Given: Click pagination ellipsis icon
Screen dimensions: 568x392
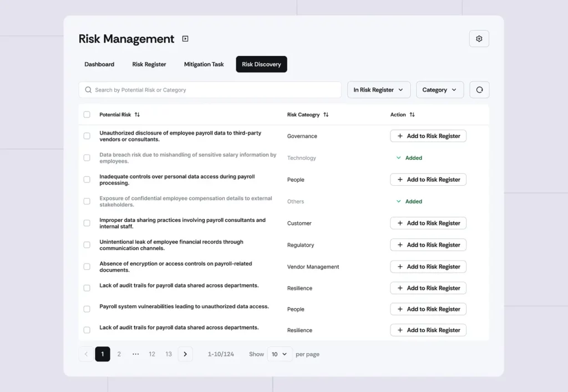Looking at the screenshot, I should pos(135,354).
